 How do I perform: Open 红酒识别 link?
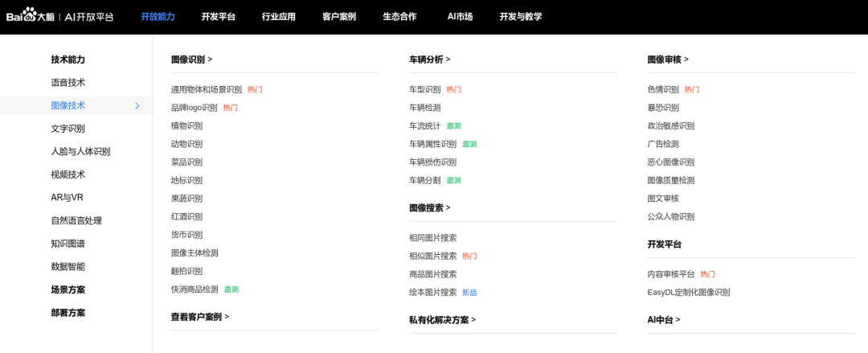click(x=186, y=216)
